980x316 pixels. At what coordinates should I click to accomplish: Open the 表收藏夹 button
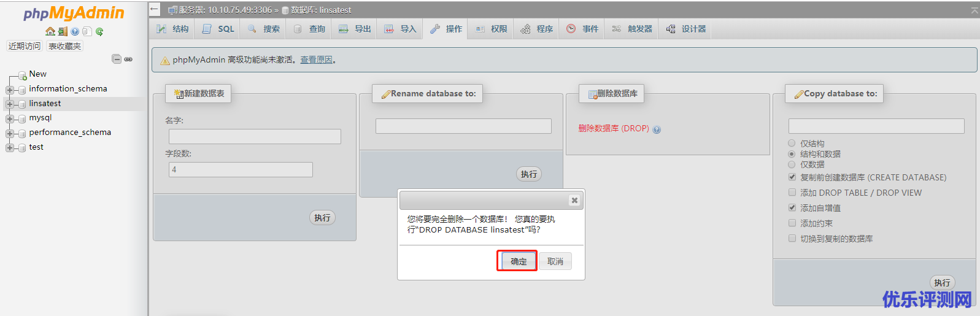[x=64, y=46]
